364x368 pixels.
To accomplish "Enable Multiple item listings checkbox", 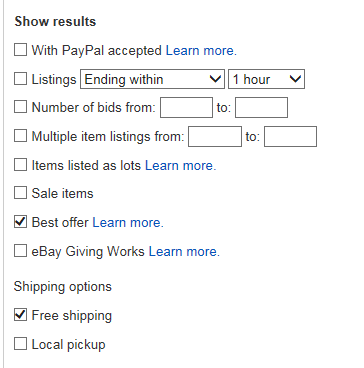I will [x=20, y=136].
